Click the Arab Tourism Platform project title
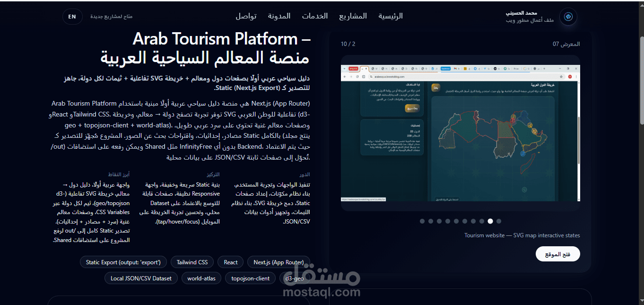Viewport: 644px width, 305px height. coord(205,48)
